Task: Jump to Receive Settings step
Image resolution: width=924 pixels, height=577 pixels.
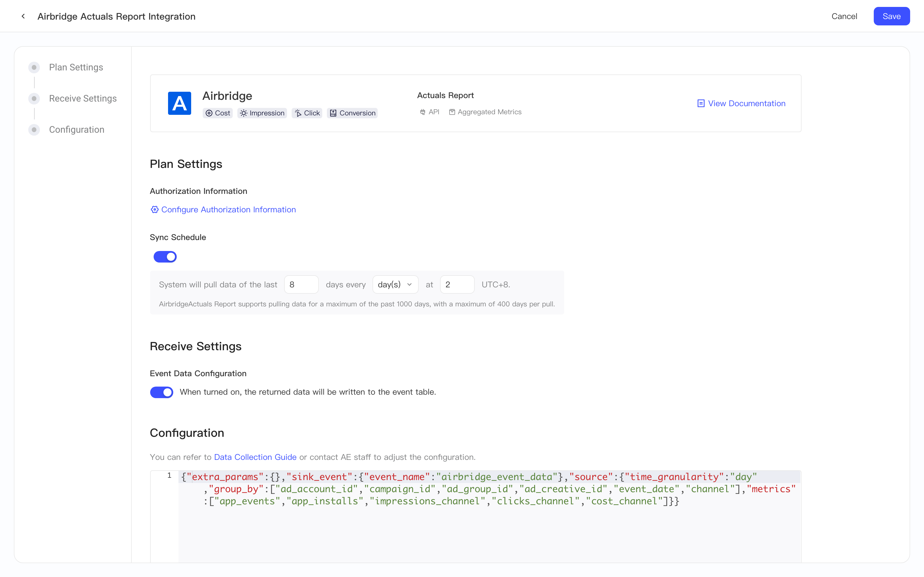Action: point(83,98)
